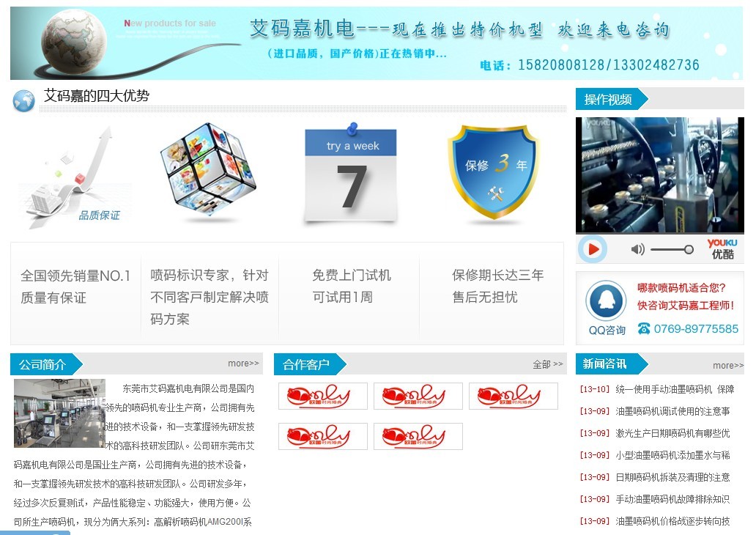Click the globe image in top banner
The height and width of the screenshot is (535, 756).
tap(73, 43)
